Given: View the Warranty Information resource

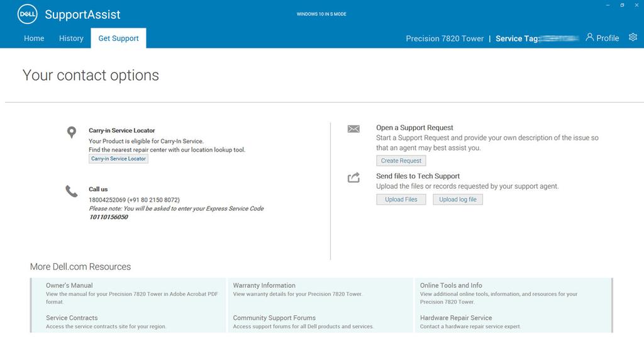Looking at the screenshot, I should point(264,285).
